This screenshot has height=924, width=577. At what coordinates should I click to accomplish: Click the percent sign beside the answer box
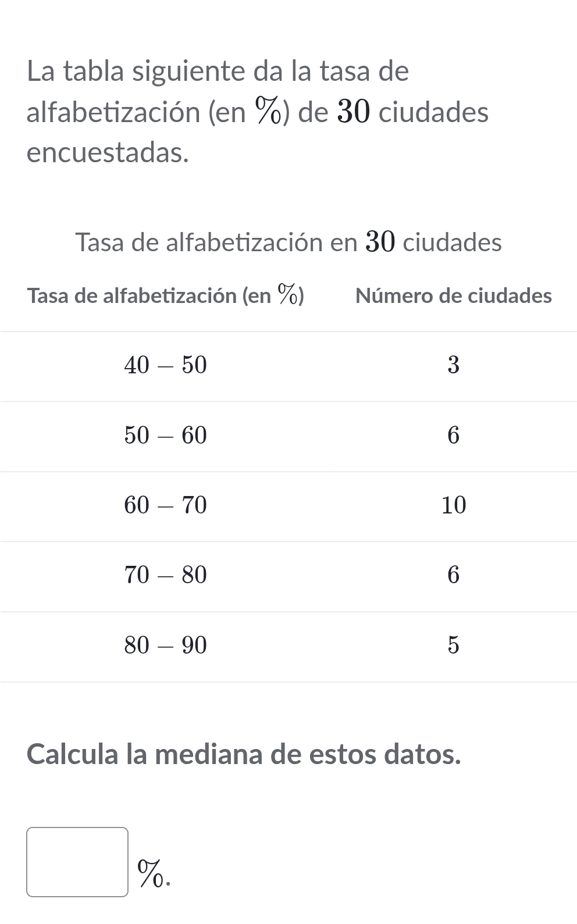click(x=152, y=875)
